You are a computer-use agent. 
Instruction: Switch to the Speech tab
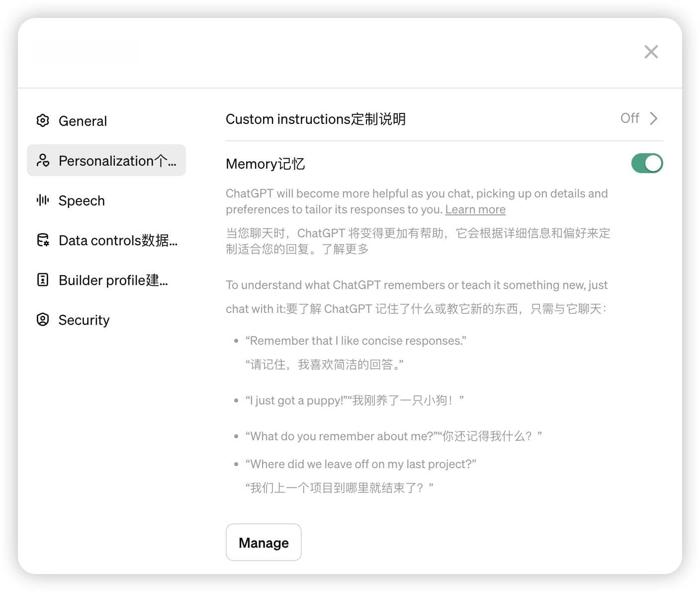106,200
